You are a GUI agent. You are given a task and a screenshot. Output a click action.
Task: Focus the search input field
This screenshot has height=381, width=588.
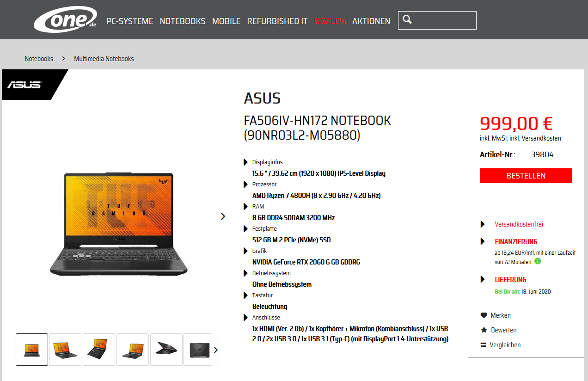pyautogui.click(x=437, y=20)
